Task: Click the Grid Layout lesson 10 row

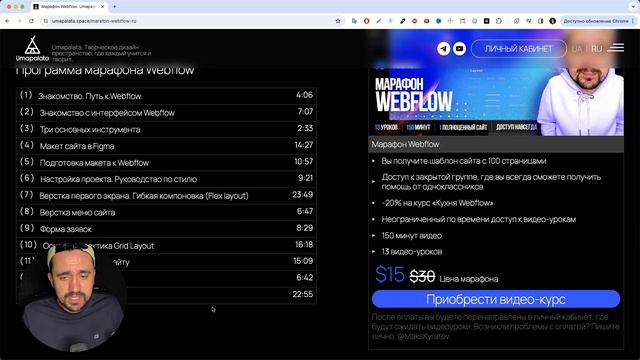Action: 167,245
